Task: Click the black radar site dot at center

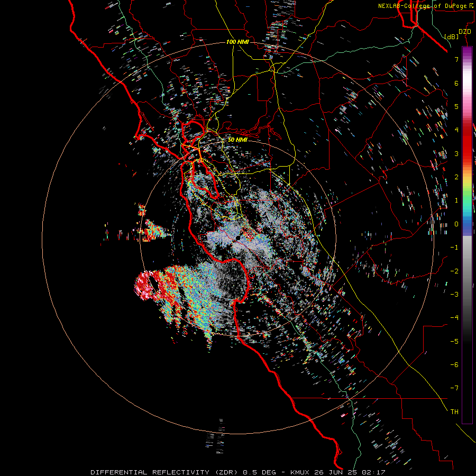Action: (237, 238)
